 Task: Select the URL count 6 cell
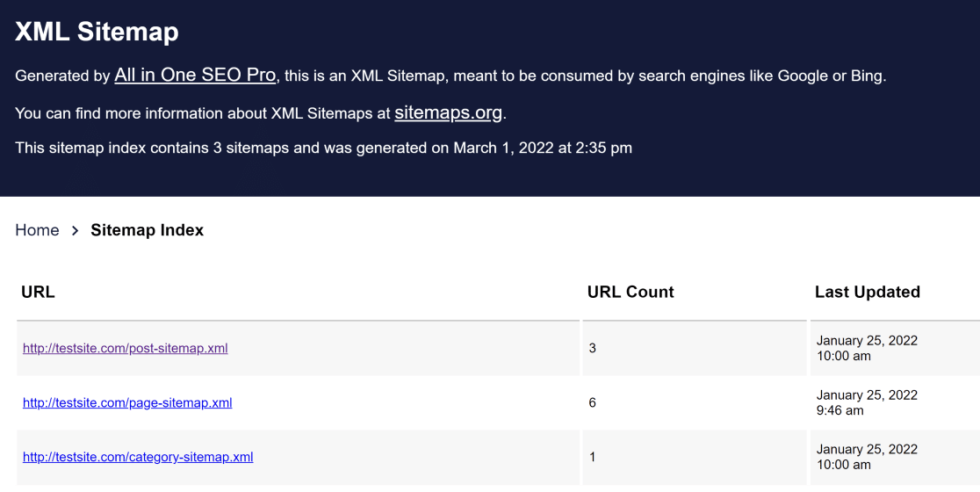(x=593, y=402)
